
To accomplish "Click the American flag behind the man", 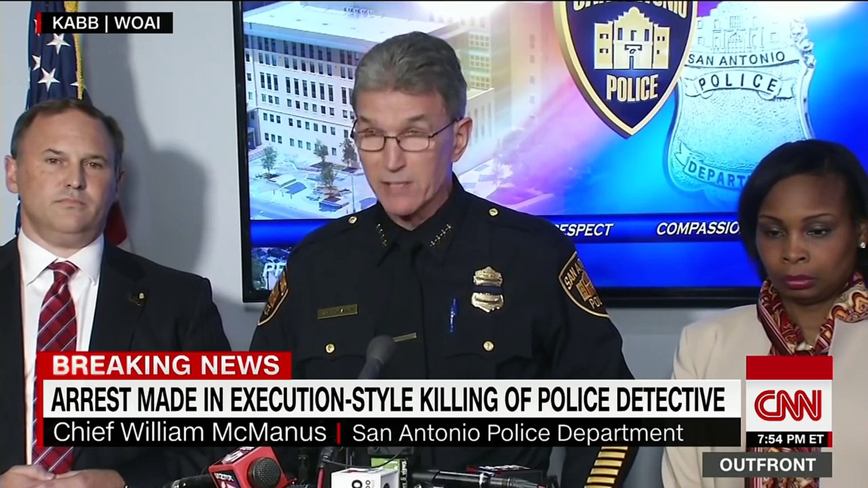I will pos(57,54).
